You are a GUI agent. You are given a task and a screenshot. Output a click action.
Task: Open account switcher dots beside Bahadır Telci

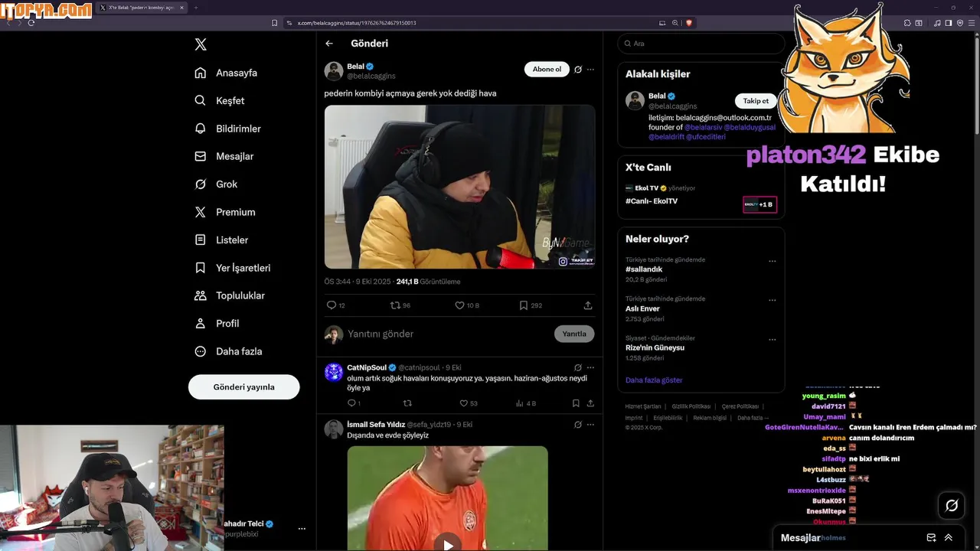pos(302,529)
